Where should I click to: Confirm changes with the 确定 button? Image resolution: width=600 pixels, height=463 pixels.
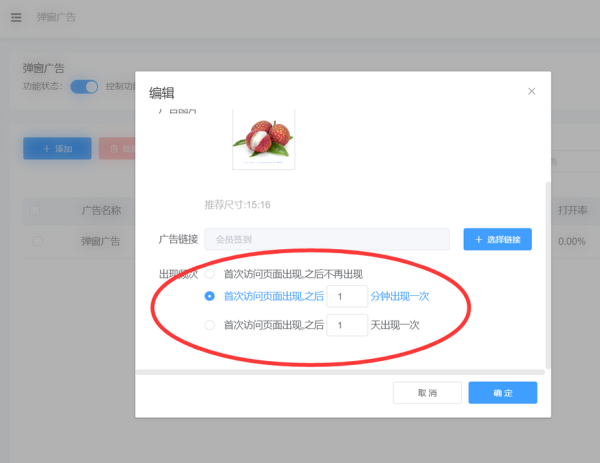502,393
